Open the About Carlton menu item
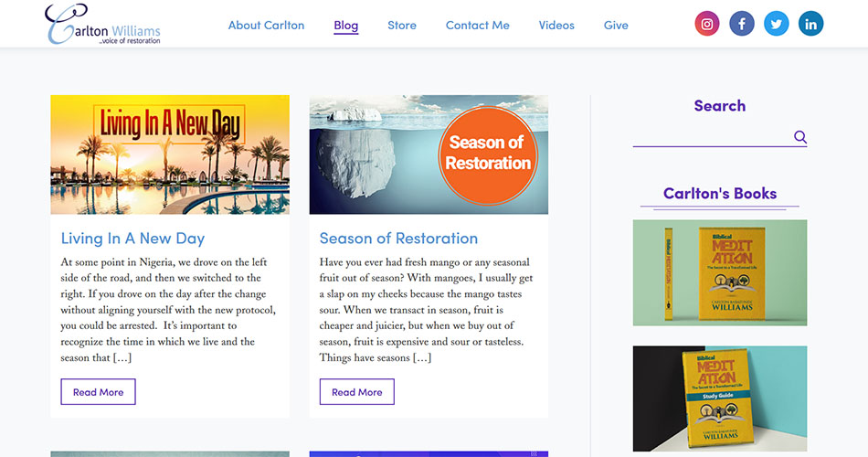Screen dimensions: 868x457 266,26
